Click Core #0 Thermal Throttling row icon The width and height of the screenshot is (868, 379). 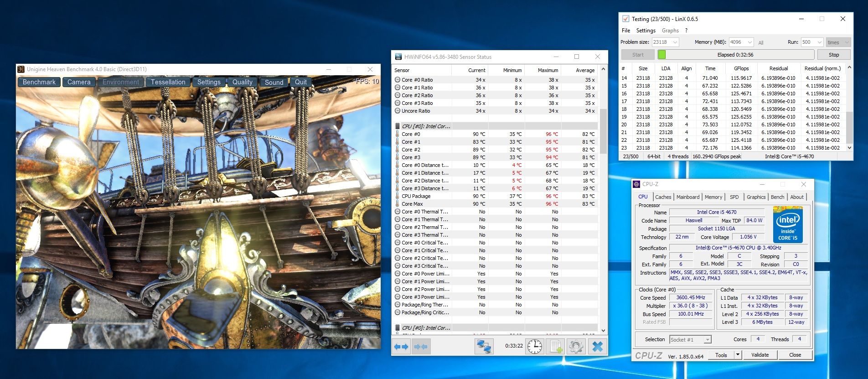[398, 212]
